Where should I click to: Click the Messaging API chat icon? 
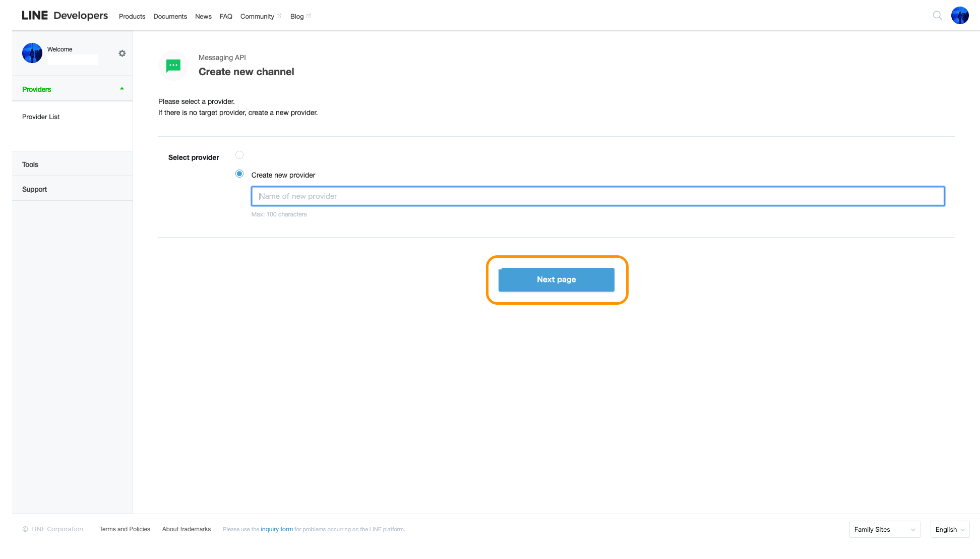(173, 66)
